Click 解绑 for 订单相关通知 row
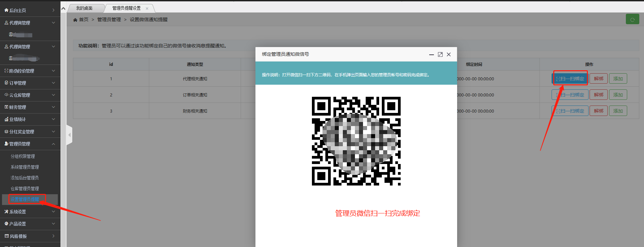Viewport: 644px width, 247px height. [x=599, y=95]
